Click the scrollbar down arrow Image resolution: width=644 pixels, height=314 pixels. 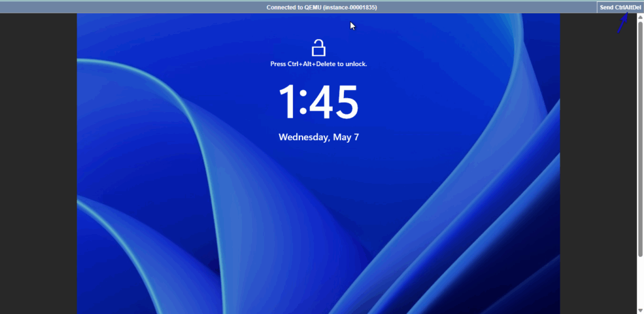(x=640, y=310)
